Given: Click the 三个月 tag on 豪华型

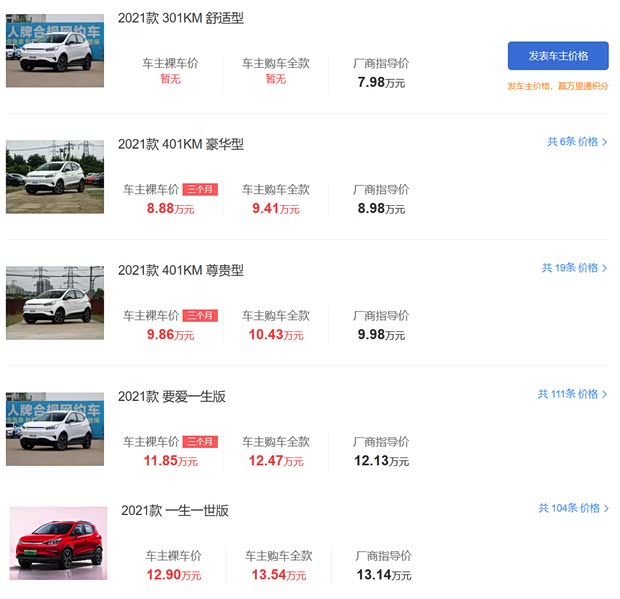Looking at the screenshot, I should [200, 190].
